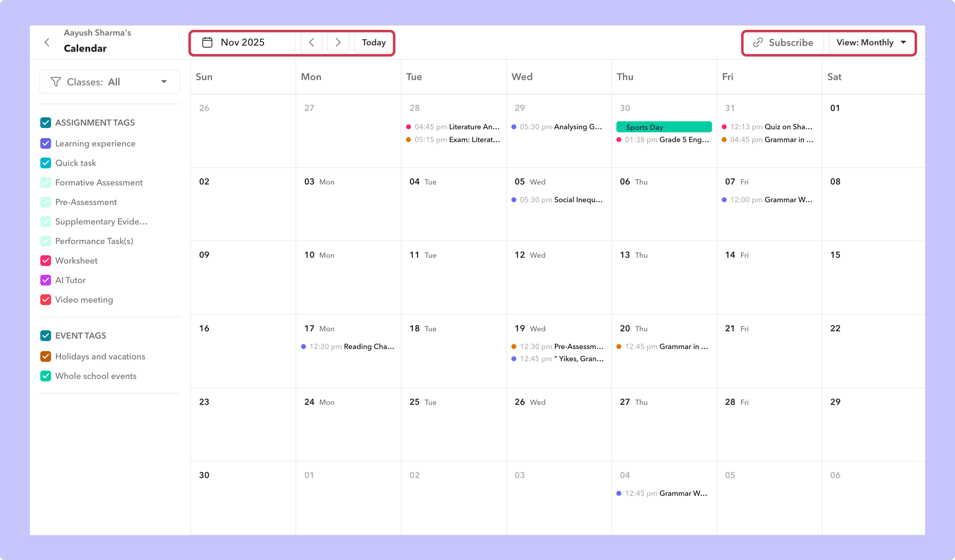Screen dimensions: 955x560
Task: Toggle the Supplementary Evidence checkbox
Action: pos(46,222)
